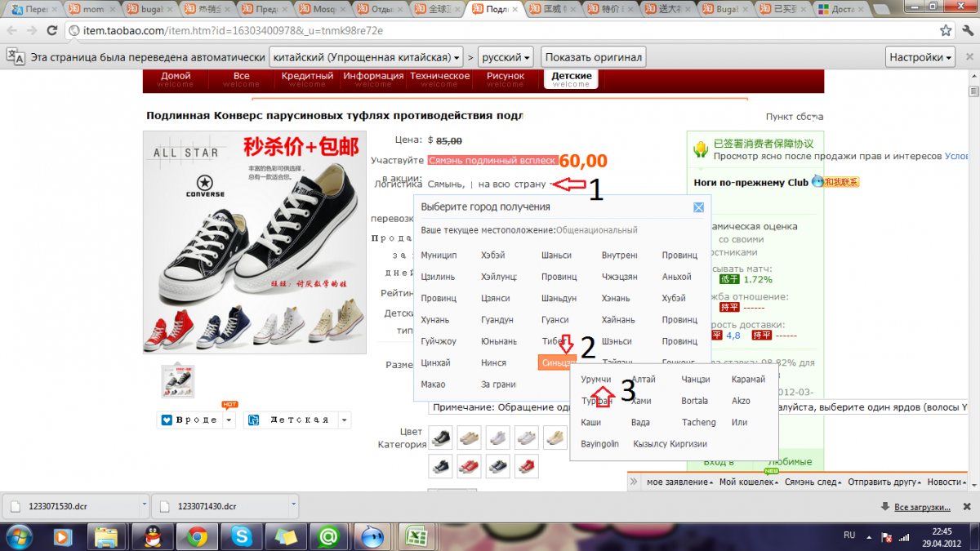This screenshot has width=980, height=551.
Task: Click the Action Center flag tray icon
Action: coord(887,536)
